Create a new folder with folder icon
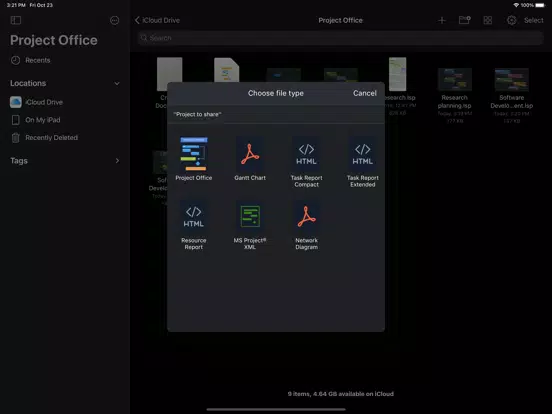552x414 pixels. [465, 20]
